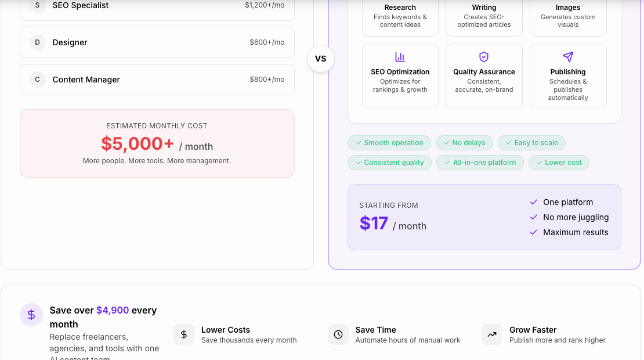
Task: Click the Grow Faster trending arrow icon
Action: 492,334
